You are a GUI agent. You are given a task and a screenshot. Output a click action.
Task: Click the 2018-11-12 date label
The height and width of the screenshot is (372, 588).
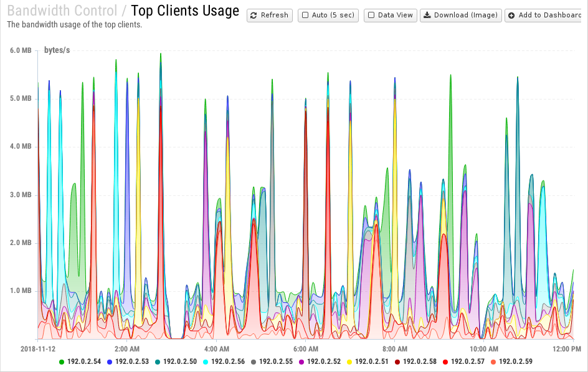point(38,349)
